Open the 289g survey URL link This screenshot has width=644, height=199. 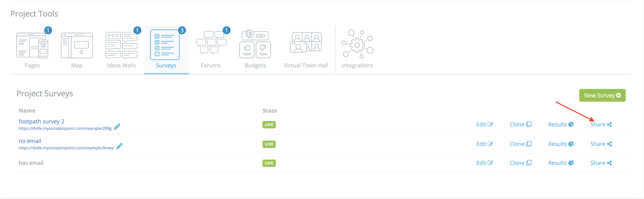(65, 128)
